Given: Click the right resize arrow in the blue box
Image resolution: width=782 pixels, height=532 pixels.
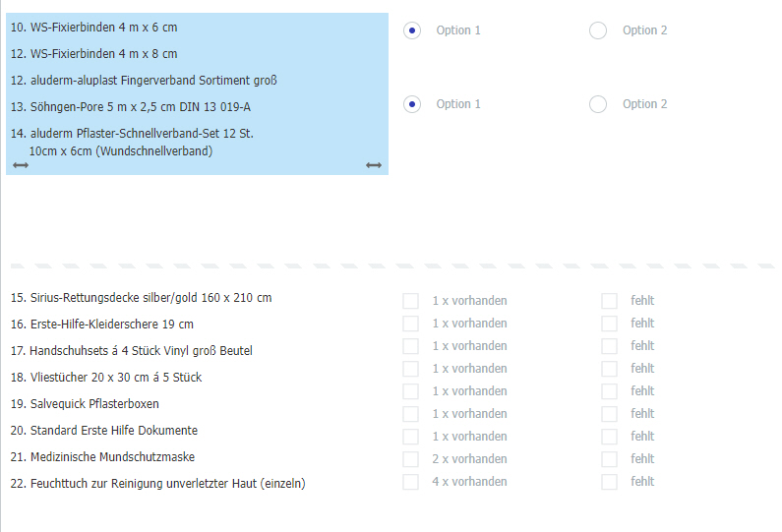Looking at the screenshot, I should (373, 165).
